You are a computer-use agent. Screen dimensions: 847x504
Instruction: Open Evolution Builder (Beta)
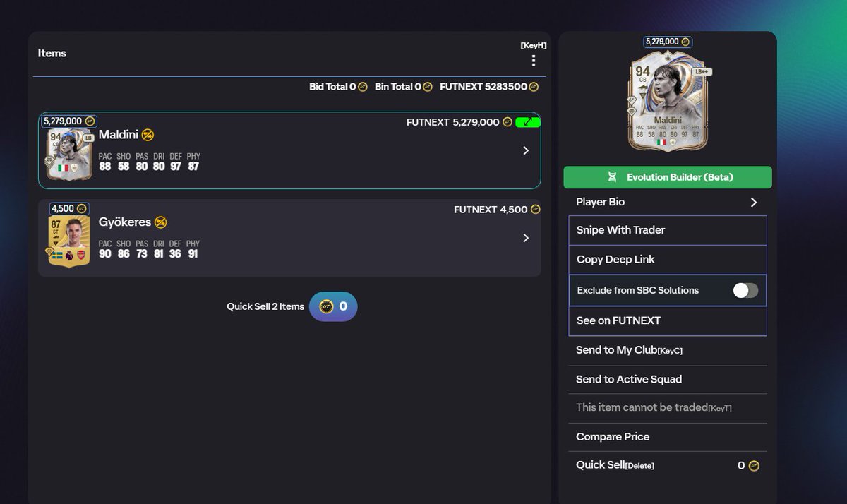pyautogui.click(x=668, y=177)
